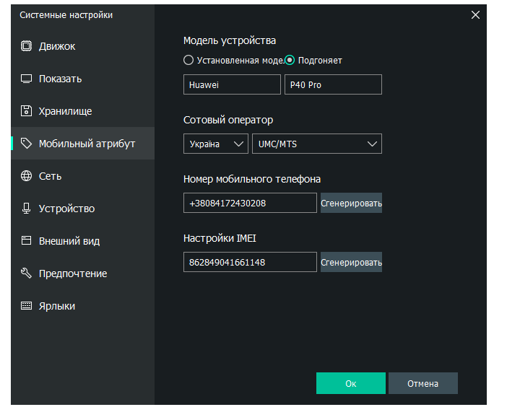This screenshot has width=507, height=420.
Task: Expand the UMC/MTS operator dropdown
Action: 317,144
